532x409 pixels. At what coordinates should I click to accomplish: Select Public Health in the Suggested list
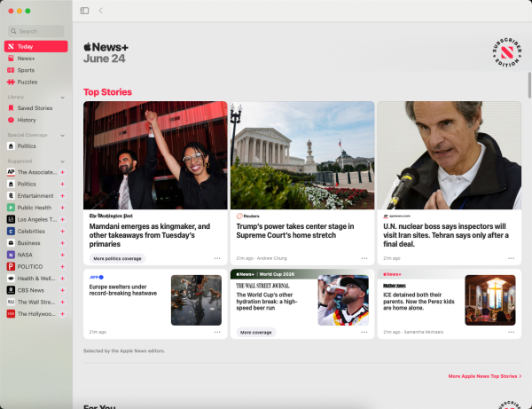35,208
